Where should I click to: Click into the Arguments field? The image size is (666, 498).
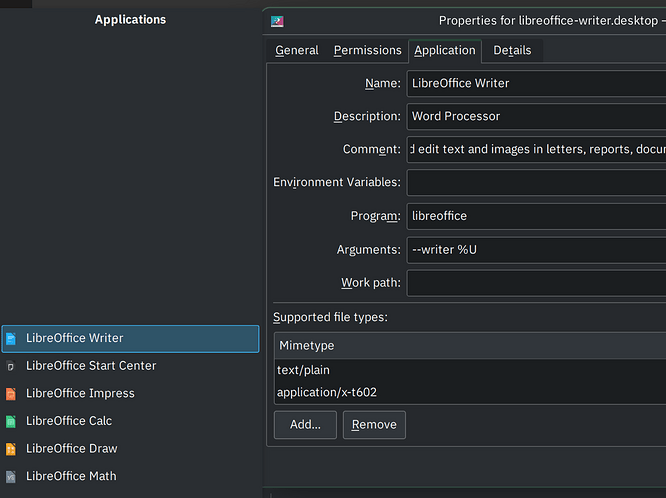536,249
